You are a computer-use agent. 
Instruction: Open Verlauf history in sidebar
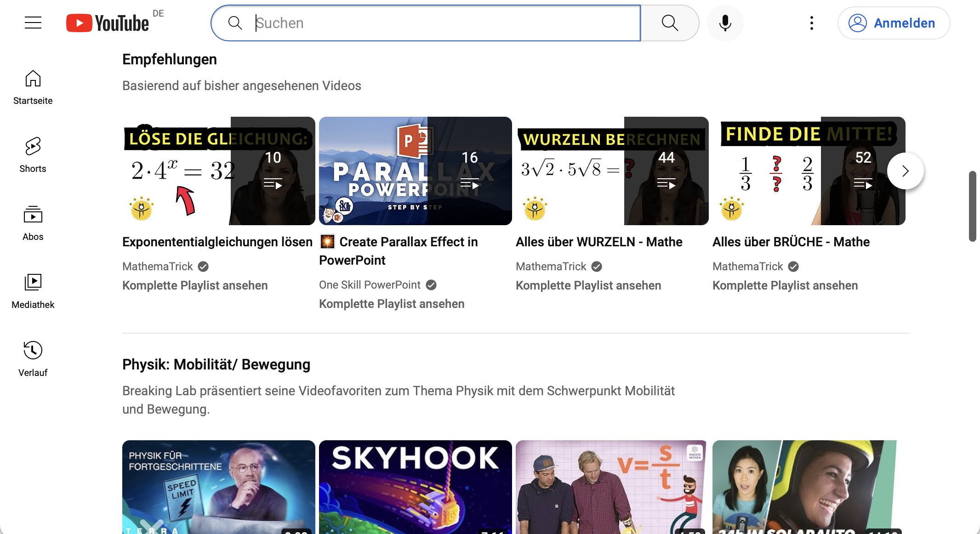[x=33, y=359]
